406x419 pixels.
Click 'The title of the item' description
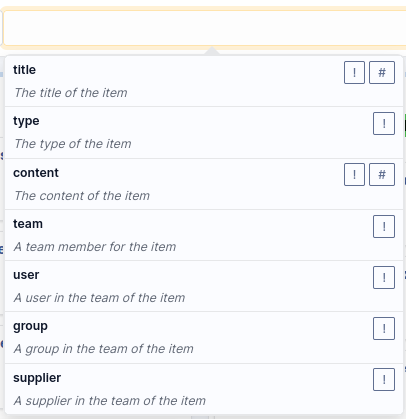tap(71, 93)
